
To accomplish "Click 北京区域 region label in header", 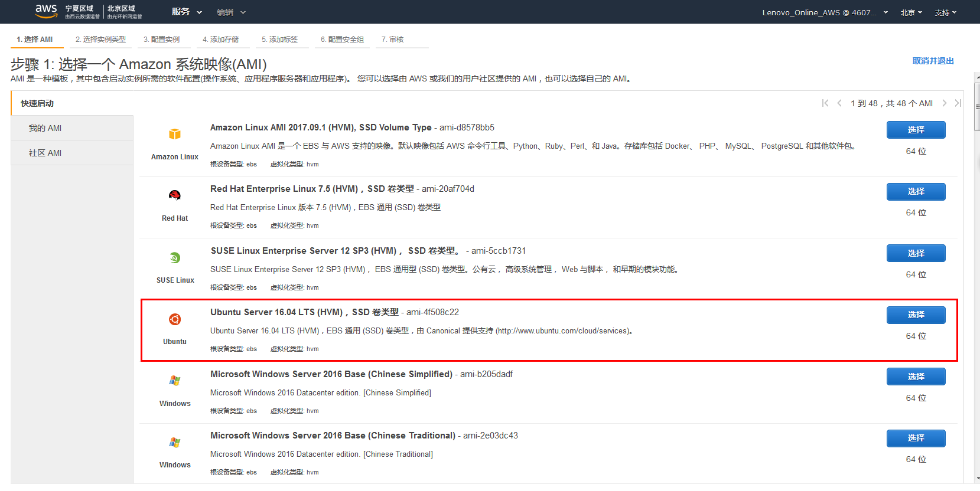I will (121, 8).
